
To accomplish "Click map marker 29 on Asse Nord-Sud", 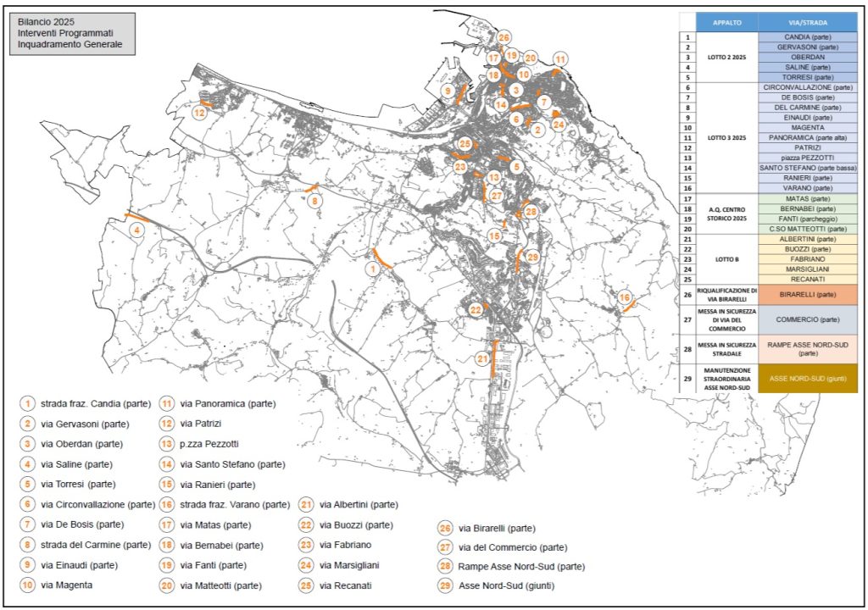I will pos(532,257).
